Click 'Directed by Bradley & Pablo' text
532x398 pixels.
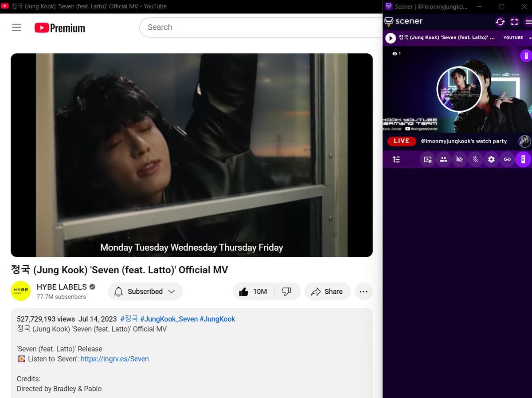tap(59, 389)
